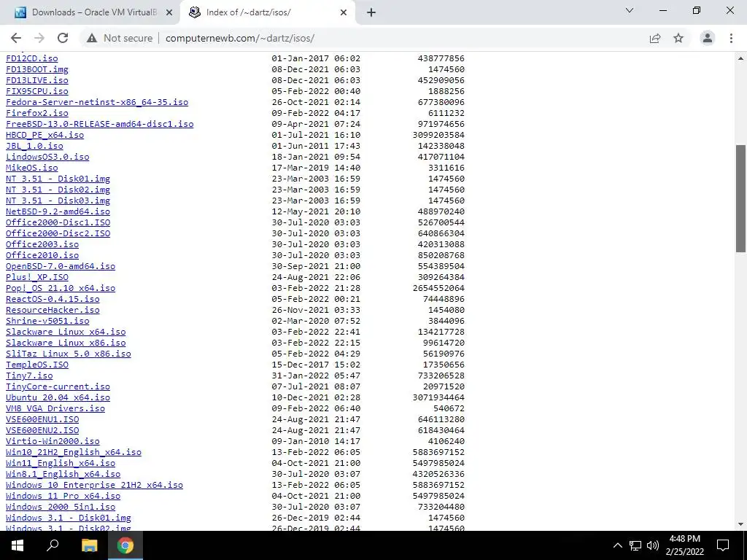Launch File Explorer from the taskbar

[89, 545]
